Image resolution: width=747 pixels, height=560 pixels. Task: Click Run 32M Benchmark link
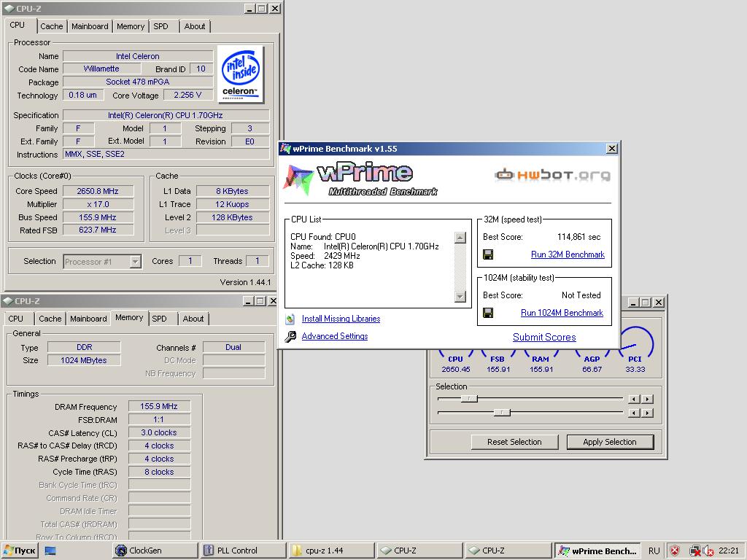[568, 254]
